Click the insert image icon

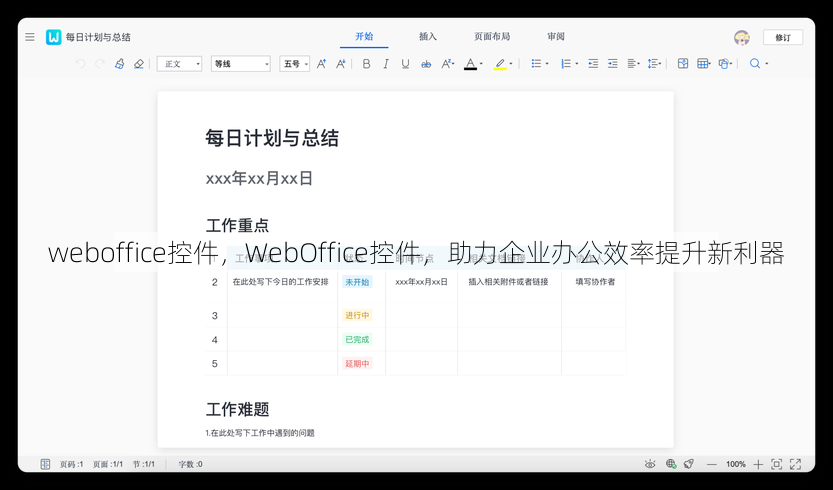click(x=683, y=64)
